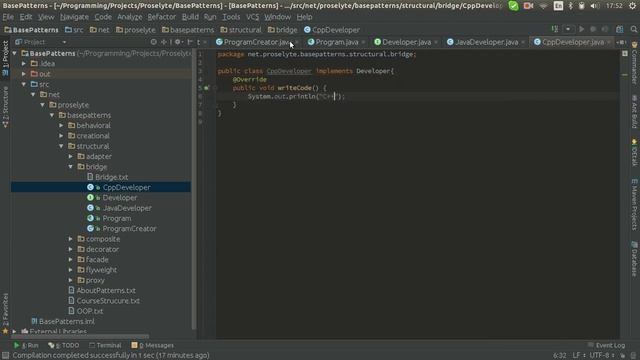Select CourseStructure.txt file
The height and width of the screenshot is (360, 640).
(x=104, y=301)
